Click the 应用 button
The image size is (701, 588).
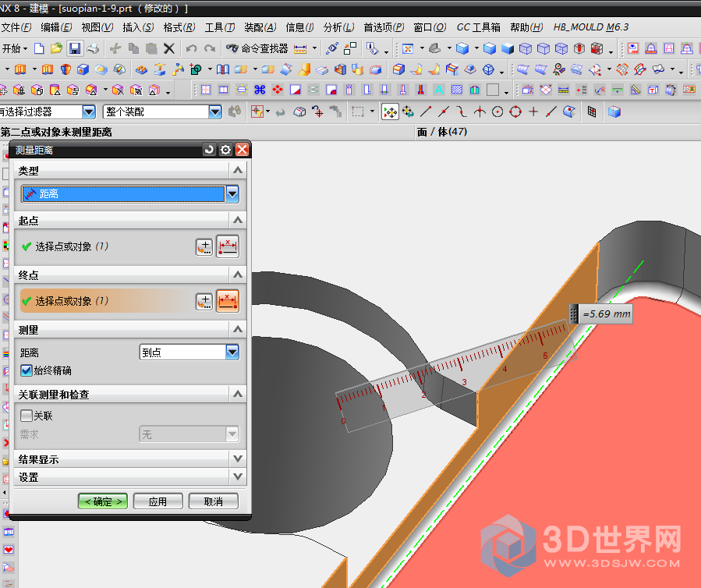(158, 501)
